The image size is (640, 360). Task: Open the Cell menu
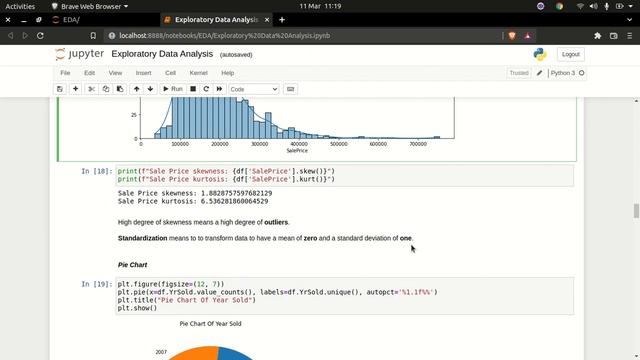(170, 73)
